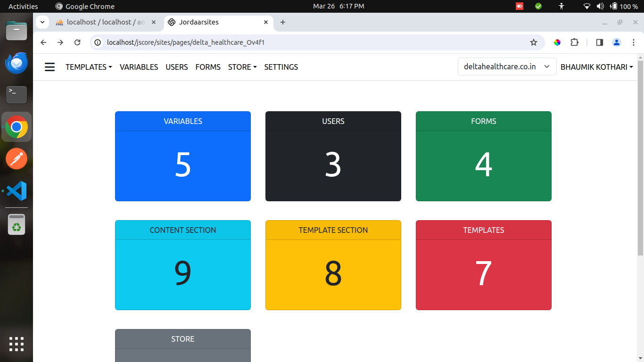Go to VARIABLES in navbar
This screenshot has width=644, height=362.
point(139,67)
